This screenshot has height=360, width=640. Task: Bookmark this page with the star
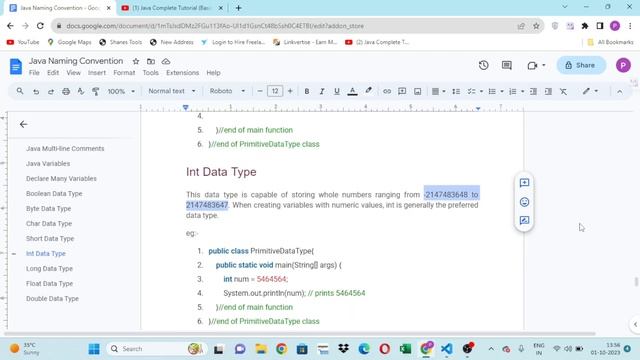coord(536,26)
